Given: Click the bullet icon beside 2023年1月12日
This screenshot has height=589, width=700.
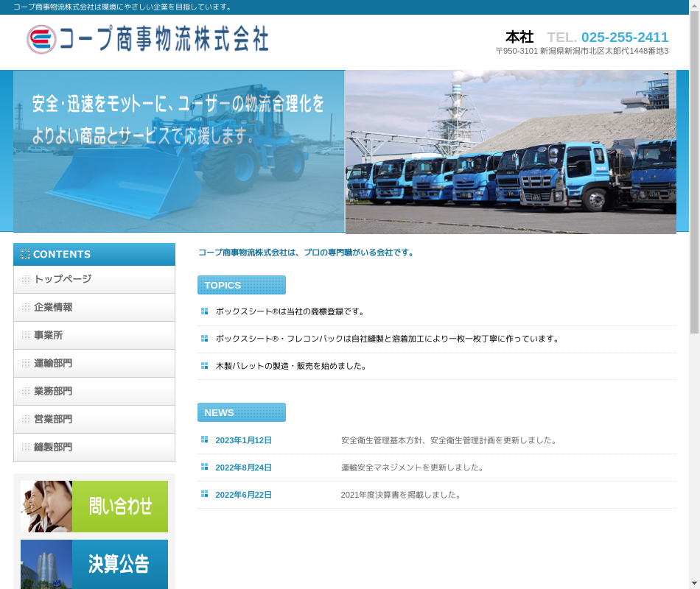Looking at the screenshot, I should [x=204, y=440].
